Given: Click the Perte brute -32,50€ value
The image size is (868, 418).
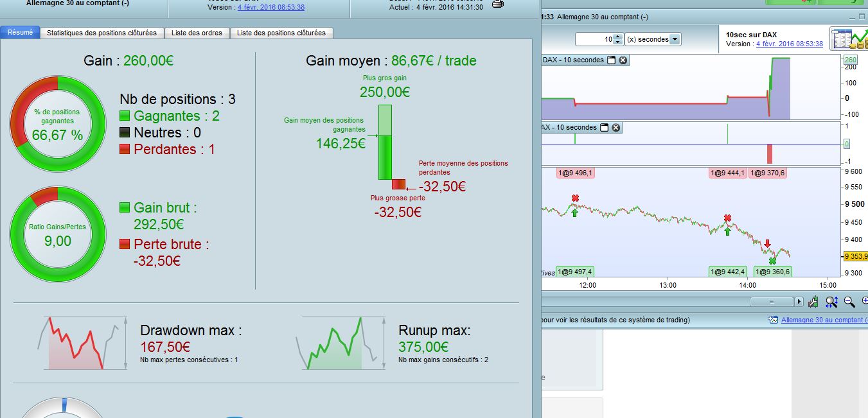Looking at the screenshot, I should (157, 261).
